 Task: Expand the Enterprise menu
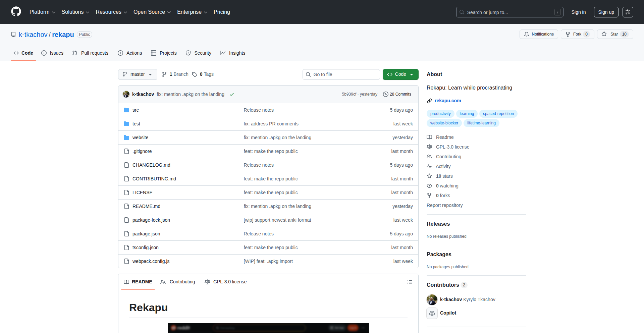click(x=192, y=12)
